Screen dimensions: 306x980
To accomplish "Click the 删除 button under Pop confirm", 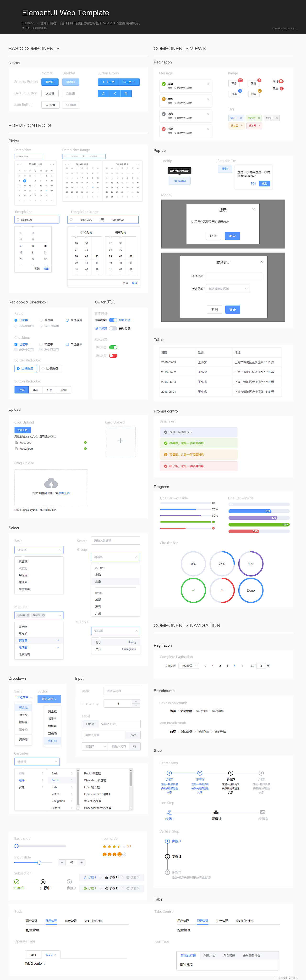I will pos(225,168).
